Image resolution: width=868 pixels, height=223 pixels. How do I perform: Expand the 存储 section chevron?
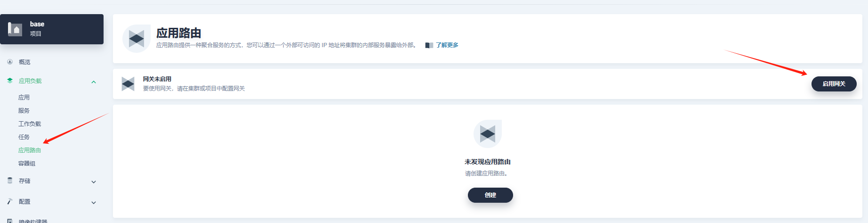click(94, 182)
